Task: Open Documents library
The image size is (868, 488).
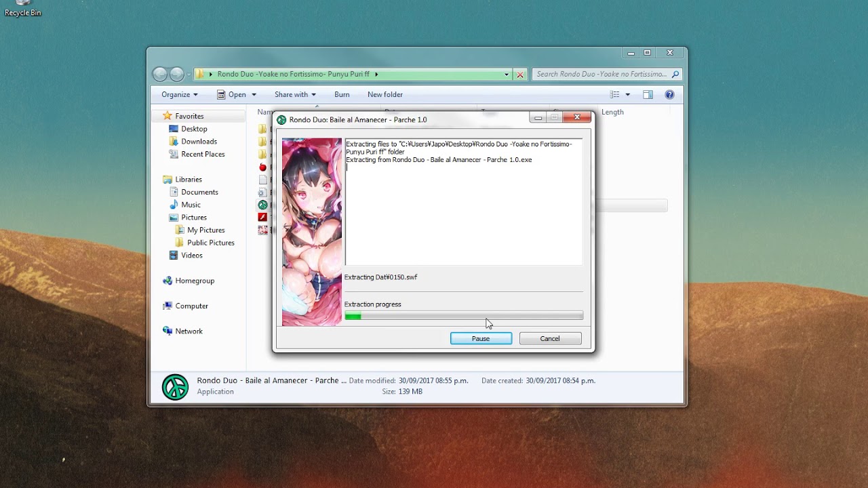Action: pos(199,192)
